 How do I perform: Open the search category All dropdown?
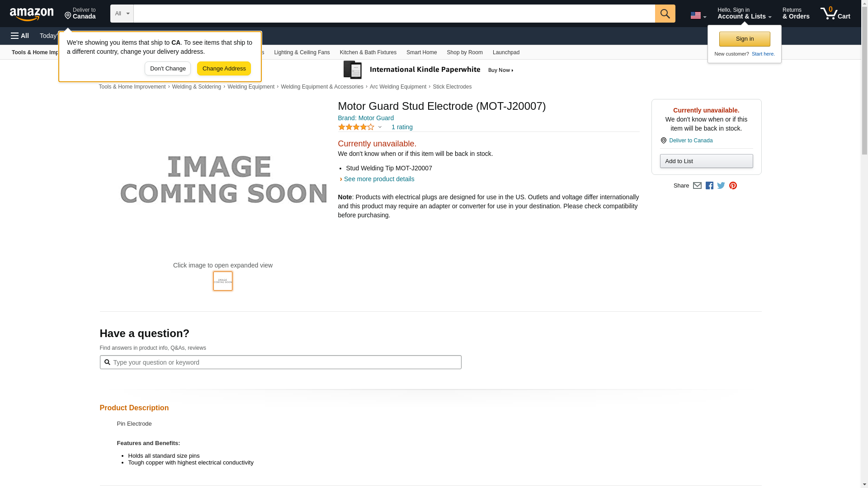(x=122, y=14)
